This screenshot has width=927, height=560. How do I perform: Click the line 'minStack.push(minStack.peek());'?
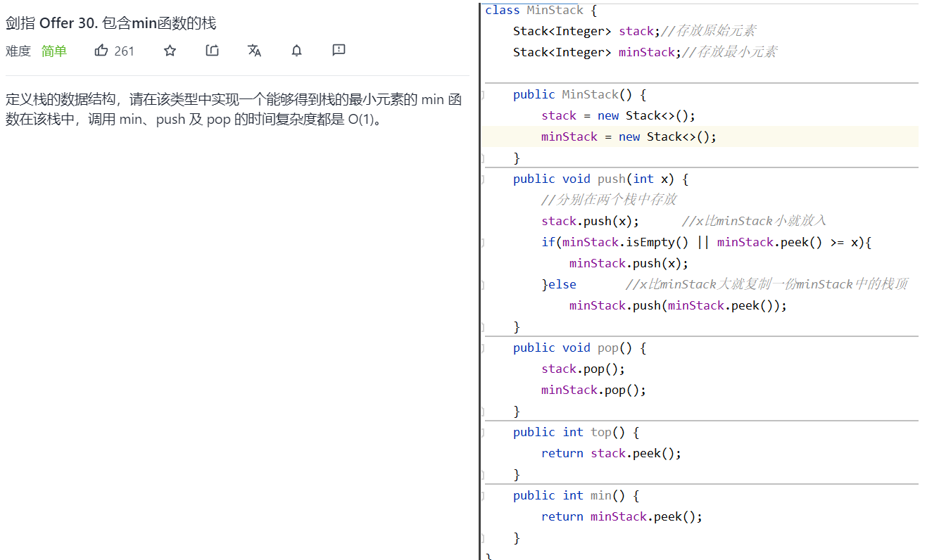point(679,305)
